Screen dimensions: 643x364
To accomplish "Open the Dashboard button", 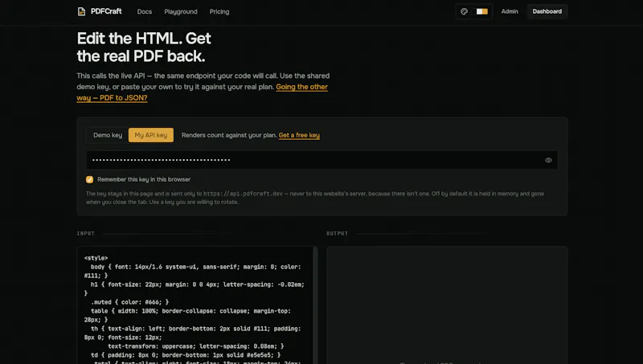I will [547, 11].
